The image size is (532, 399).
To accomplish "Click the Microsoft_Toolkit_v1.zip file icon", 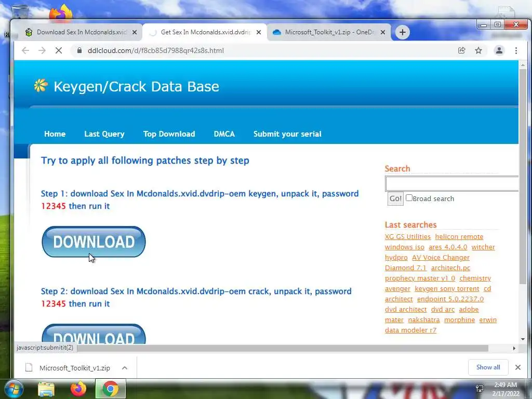I will click(29, 368).
